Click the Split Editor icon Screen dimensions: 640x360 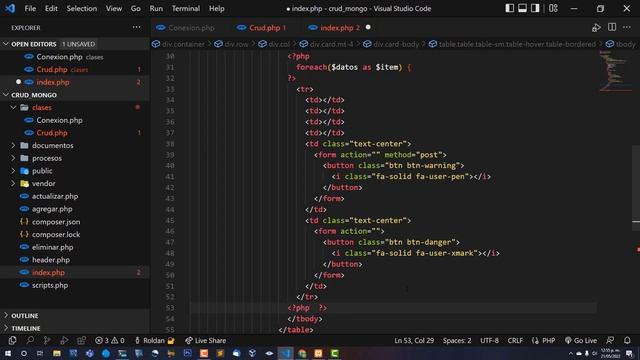pos(612,27)
